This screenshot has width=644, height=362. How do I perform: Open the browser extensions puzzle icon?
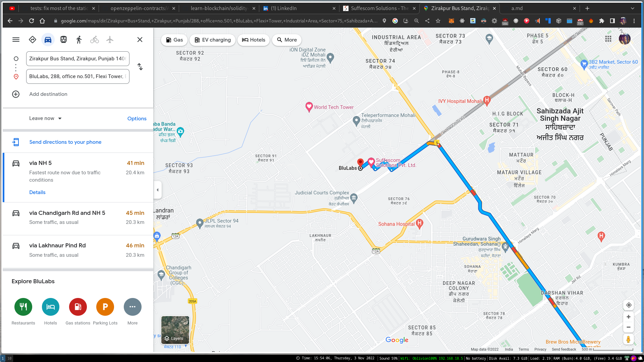click(x=602, y=21)
